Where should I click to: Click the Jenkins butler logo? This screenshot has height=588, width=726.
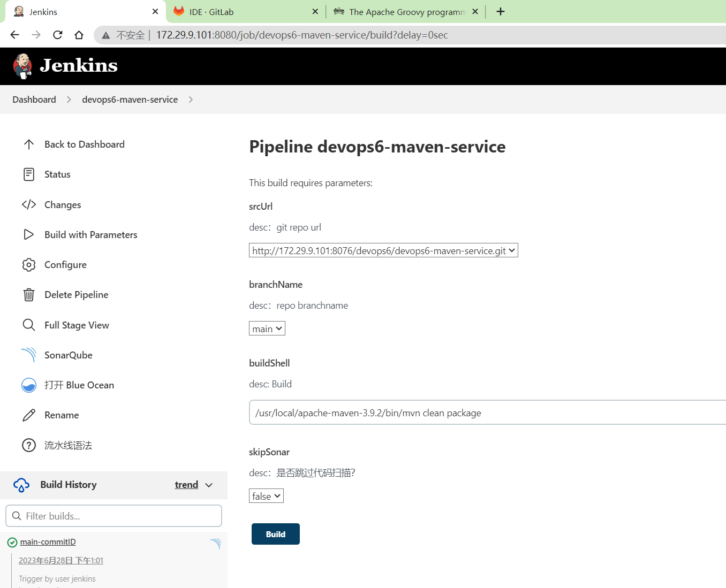point(22,66)
